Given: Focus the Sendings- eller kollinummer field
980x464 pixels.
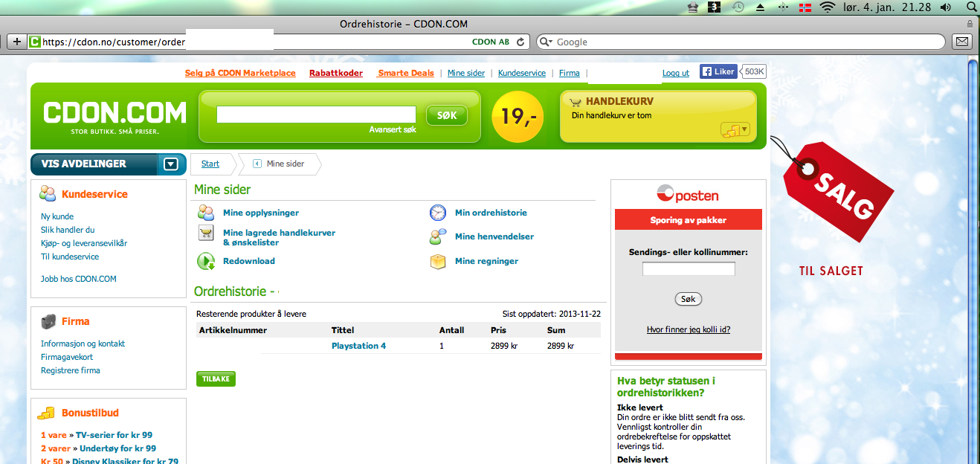Looking at the screenshot, I should [x=689, y=269].
